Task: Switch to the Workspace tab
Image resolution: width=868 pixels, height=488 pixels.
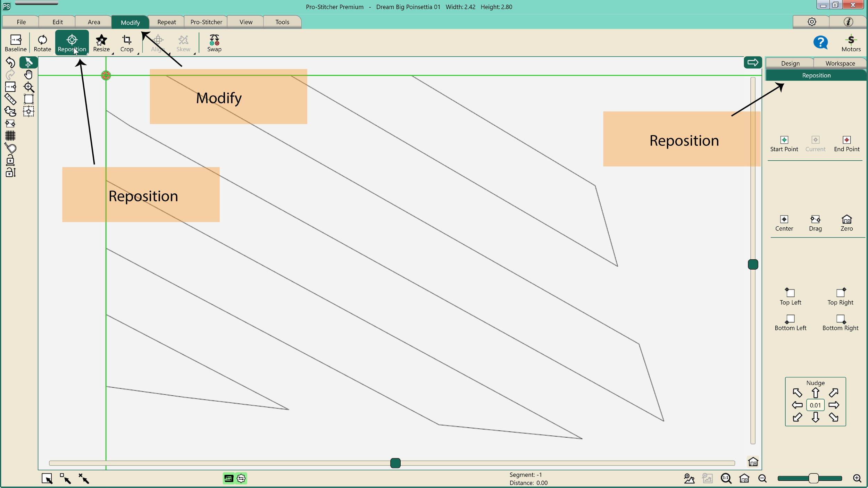Action: [x=840, y=64]
